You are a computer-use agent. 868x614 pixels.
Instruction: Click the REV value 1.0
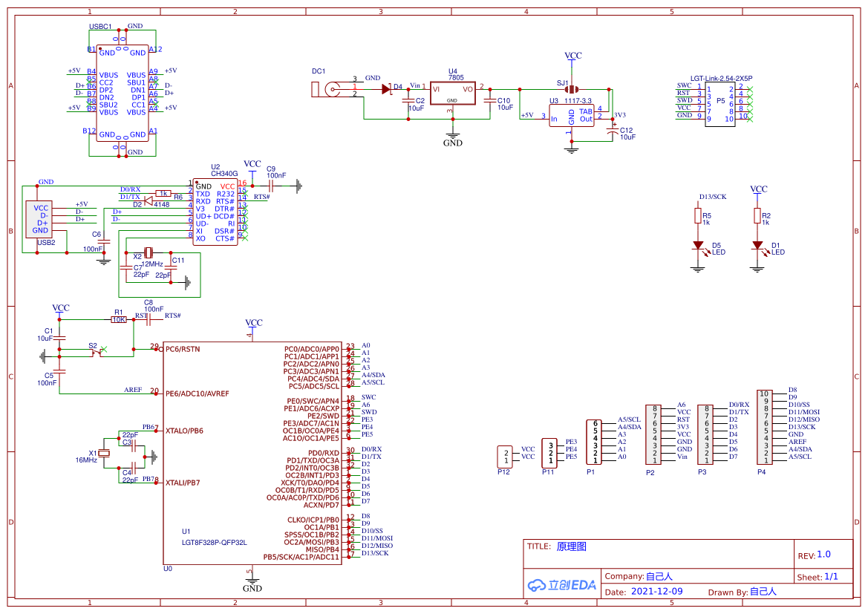[x=823, y=555]
